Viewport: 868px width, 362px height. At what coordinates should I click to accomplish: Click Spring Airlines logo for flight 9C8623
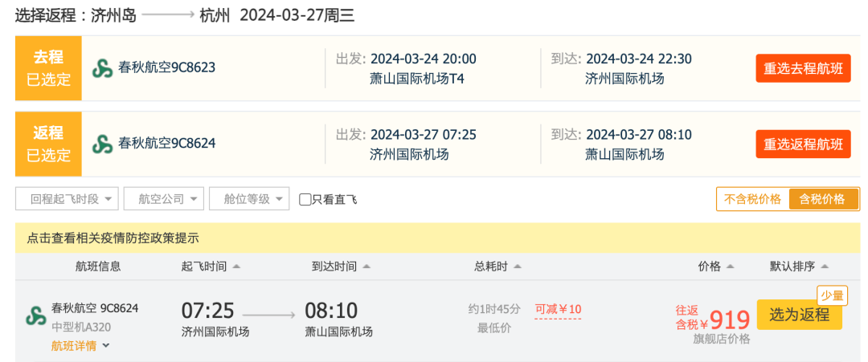pyautogui.click(x=102, y=68)
